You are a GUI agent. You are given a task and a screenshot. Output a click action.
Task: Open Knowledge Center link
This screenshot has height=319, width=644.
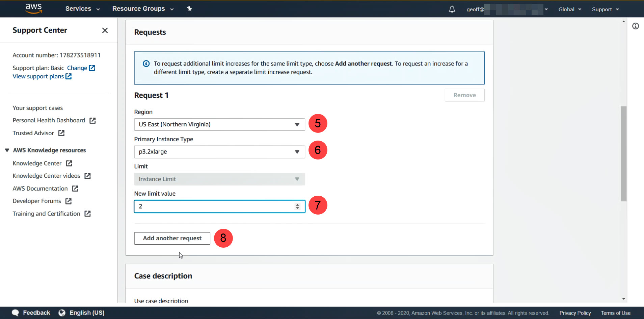[37, 164]
